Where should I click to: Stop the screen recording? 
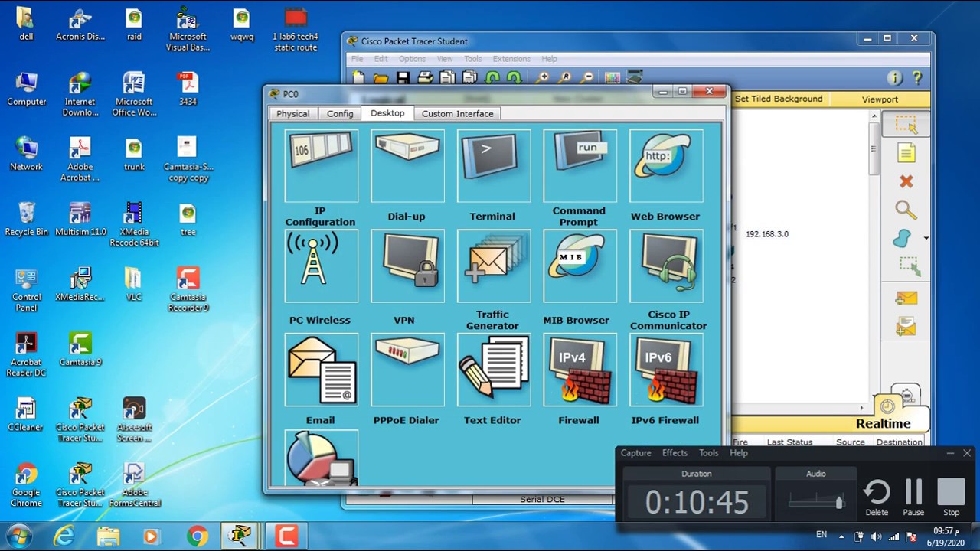951,497
